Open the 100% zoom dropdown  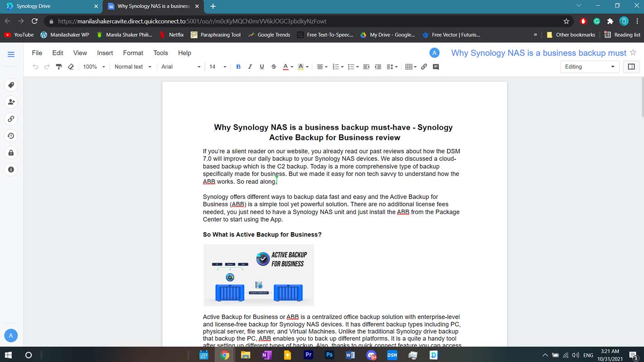pos(94,67)
